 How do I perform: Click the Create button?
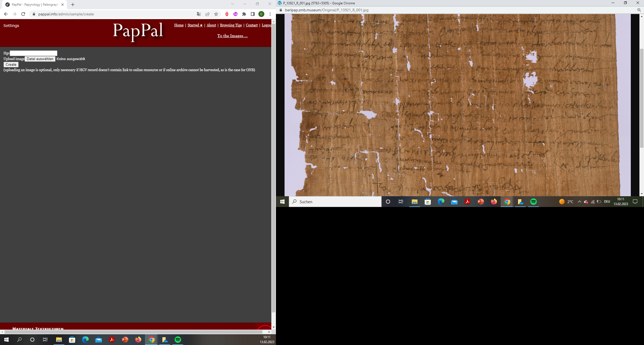[11, 64]
